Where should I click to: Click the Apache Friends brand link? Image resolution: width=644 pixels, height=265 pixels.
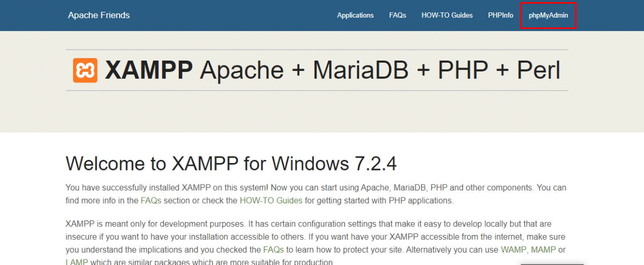point(99,15)
